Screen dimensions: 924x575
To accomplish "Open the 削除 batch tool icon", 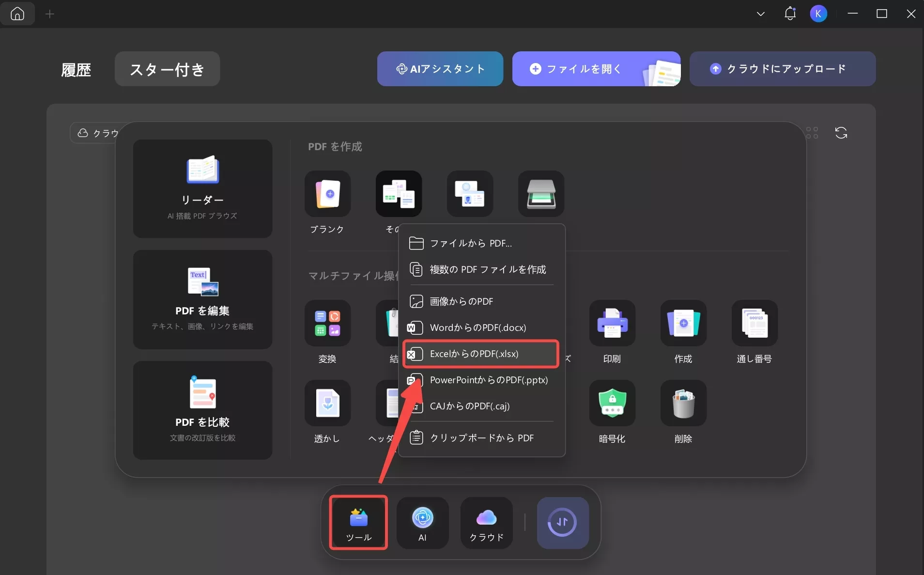I will click(x=683, y=403).
